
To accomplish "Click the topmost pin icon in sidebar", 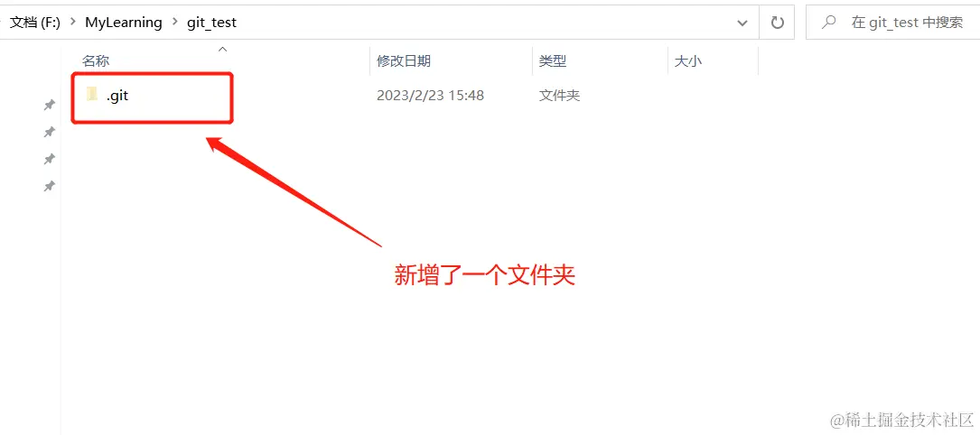I will tap(50, 105).
